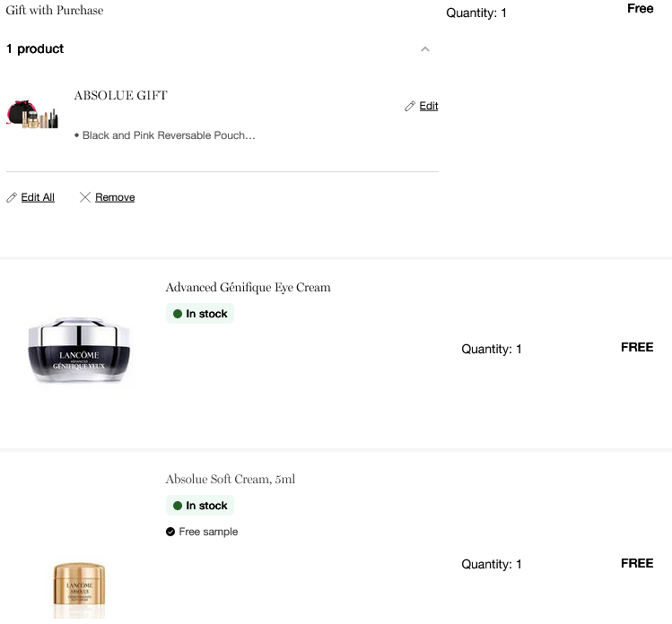Click the FREE price beside Absolue Soft Cream
Screen dimensions: 672x624
637,563
